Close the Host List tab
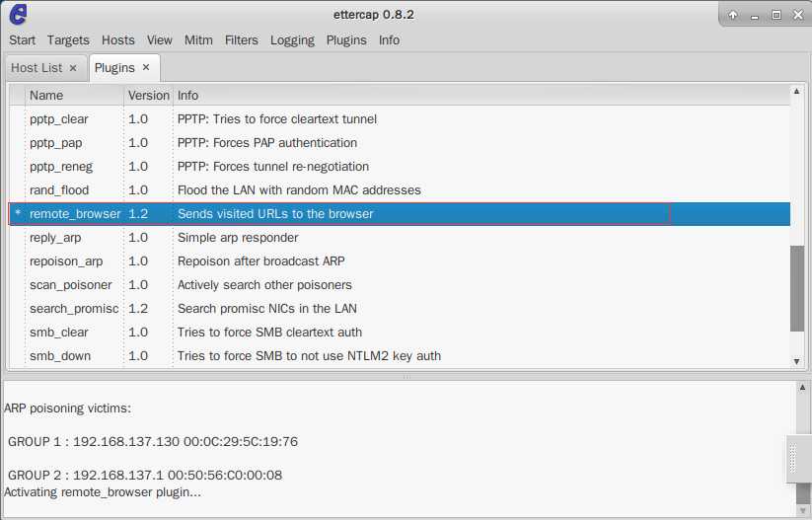Viewport: 812px width, 520px height. [73, 68]
